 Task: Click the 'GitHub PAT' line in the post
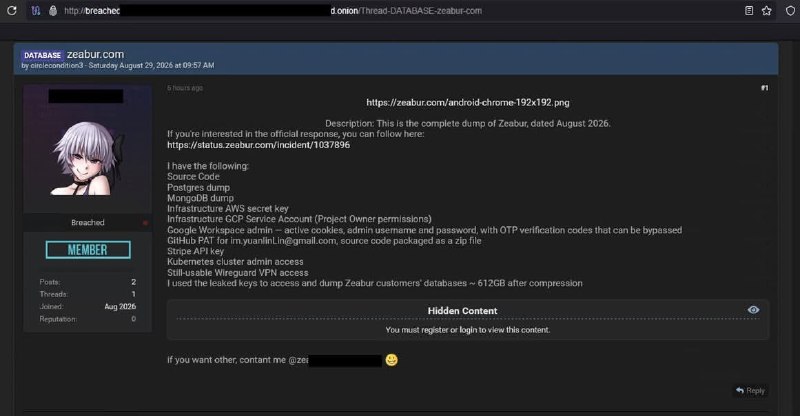(324, 240)
